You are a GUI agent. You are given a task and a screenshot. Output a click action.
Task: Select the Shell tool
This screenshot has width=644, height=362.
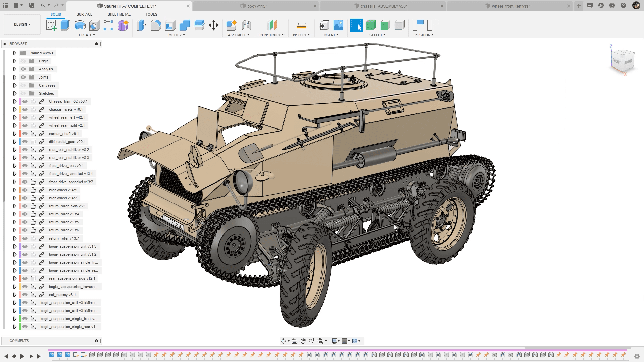tap(170, 25)
